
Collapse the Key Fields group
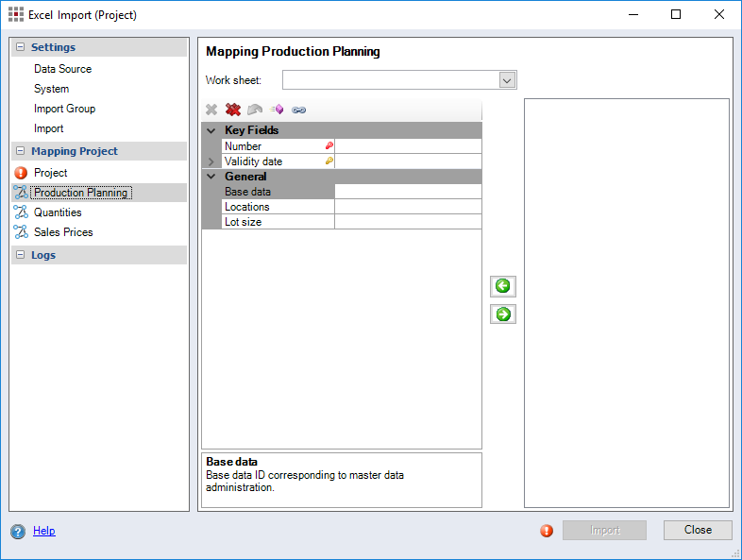(211, 131)
